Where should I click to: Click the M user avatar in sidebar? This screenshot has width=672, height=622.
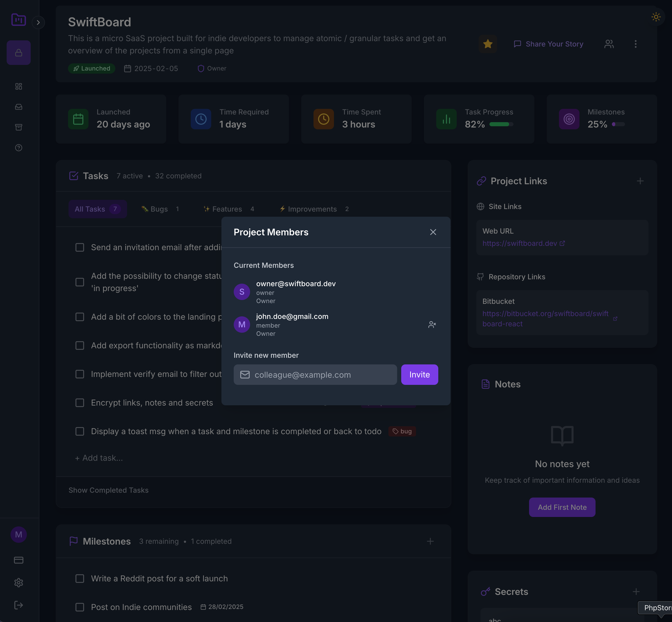click(18, 535)
